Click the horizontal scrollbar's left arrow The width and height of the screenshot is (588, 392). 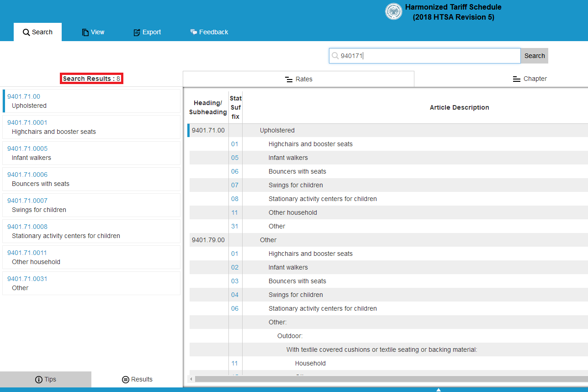(x=191, y=379)
